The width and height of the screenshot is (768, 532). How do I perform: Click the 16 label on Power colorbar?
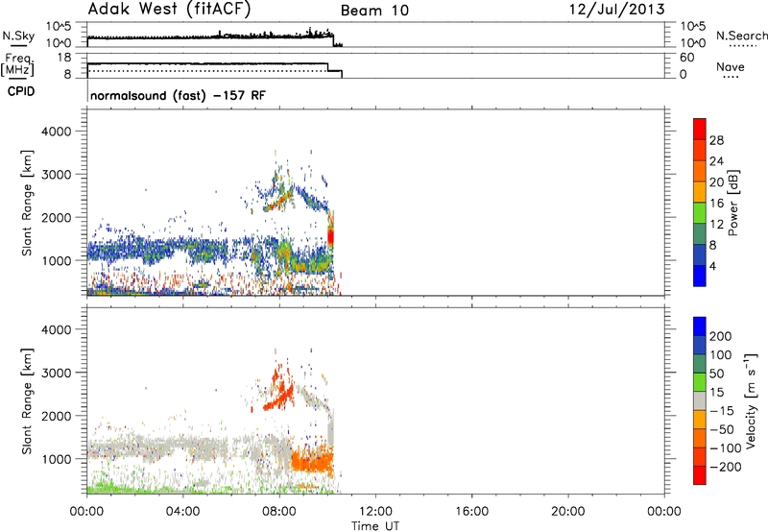click(x=716, y=204)
